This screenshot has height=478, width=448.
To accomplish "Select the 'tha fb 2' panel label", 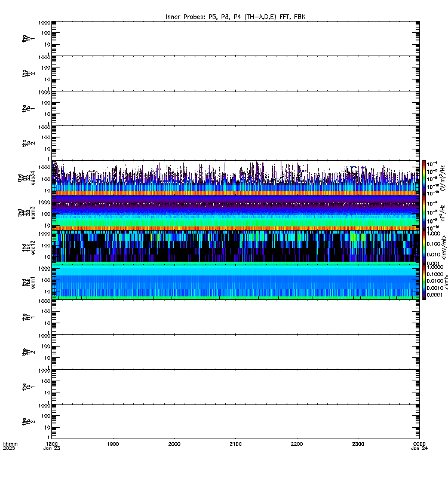I will [28, 143].
